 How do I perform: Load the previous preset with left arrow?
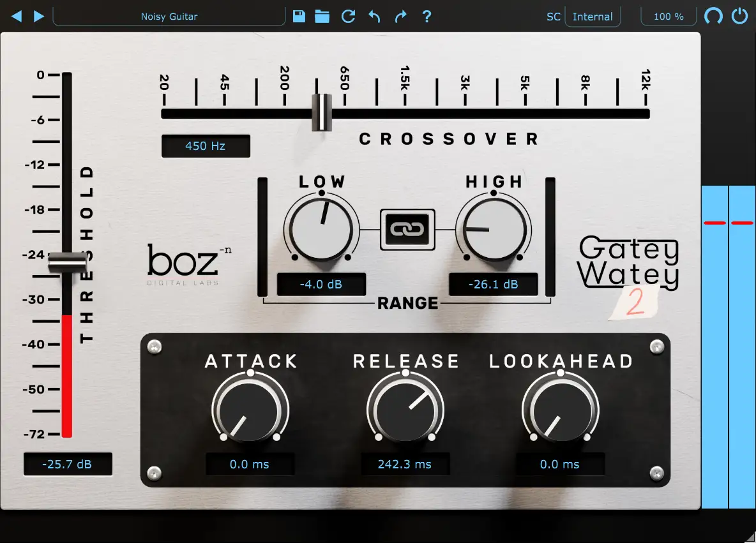[17, 17]
